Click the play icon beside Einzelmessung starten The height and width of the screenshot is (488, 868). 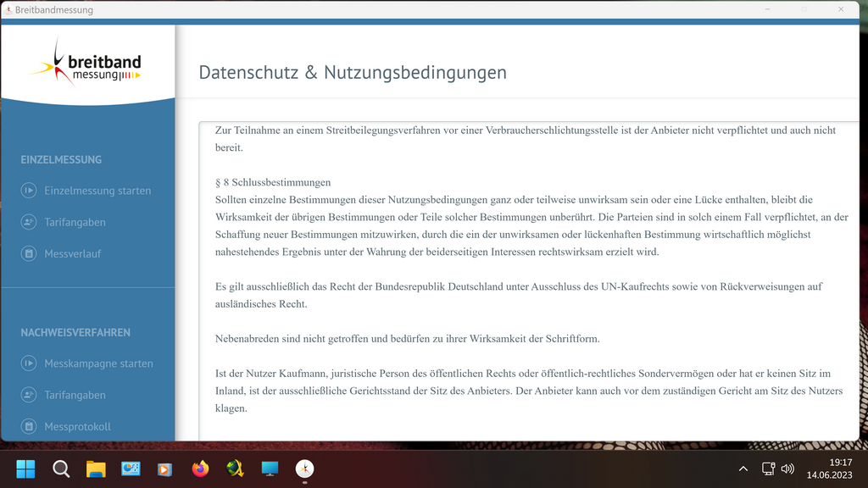tap(29, 191)
